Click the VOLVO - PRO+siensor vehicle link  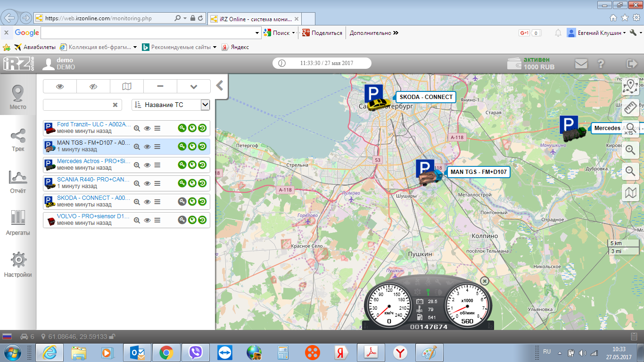pyautogui.click(x=93, y=216)
